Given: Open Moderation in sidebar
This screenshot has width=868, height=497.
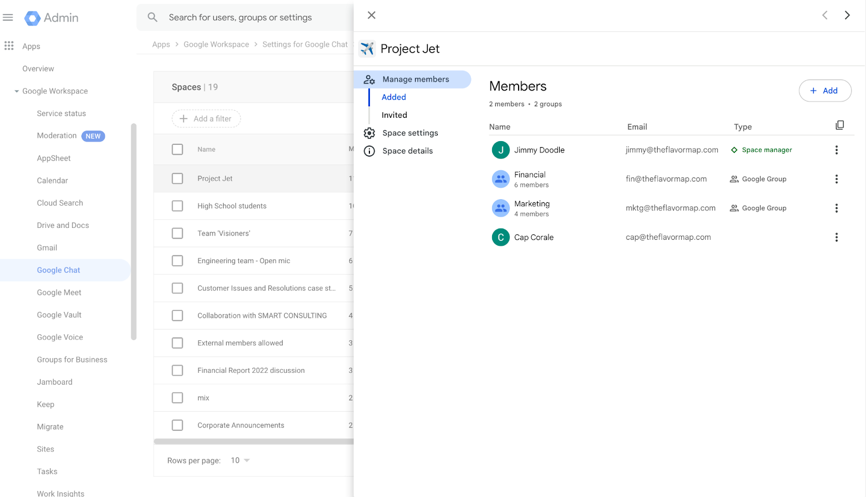Looking at the screenshot, I should [57, 136].
